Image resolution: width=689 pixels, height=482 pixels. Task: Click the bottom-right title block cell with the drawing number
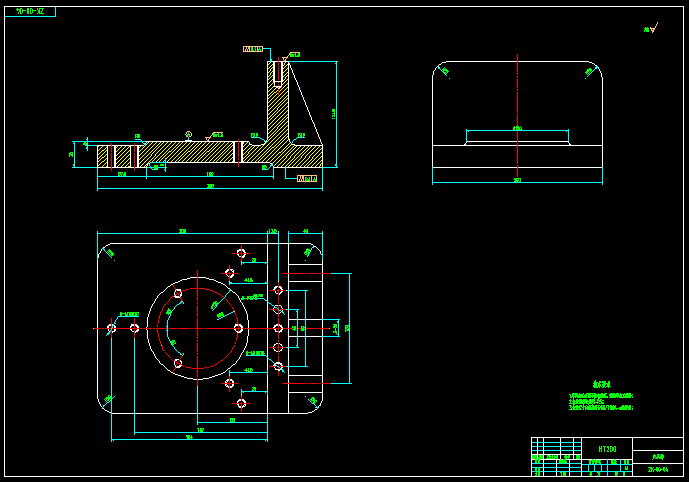coord(658,470)
